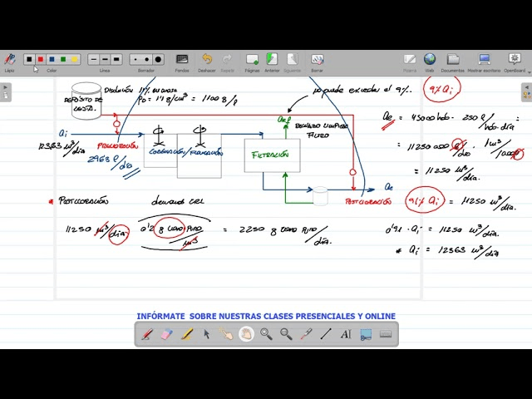Select the pointing finger interact tool
The height and width of the screenshot is (399, 532).
[x=226, y=334]
